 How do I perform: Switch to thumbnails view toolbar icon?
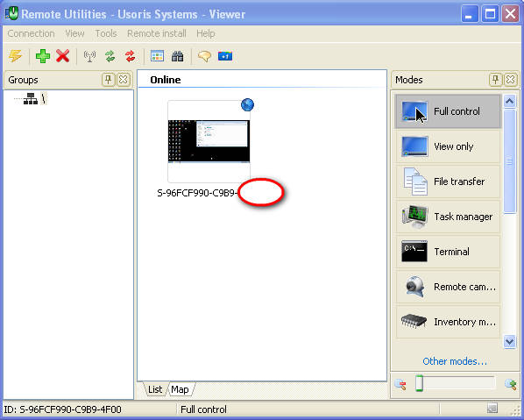click(157, 56)
